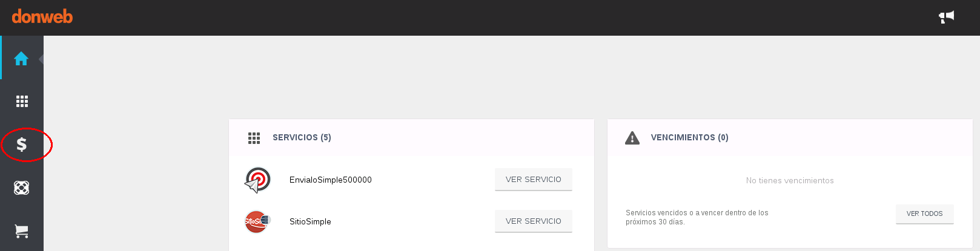The width and height of the screenshot is (980, 251).
Task: Select the VENCIMIENTOS (0) panel heading
Action: (x=689, y=137)
